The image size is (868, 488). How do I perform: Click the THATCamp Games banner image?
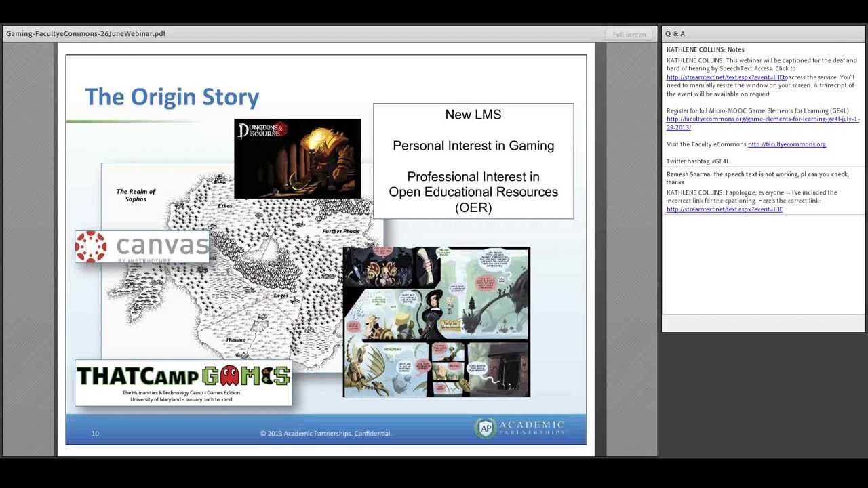[183, 383]
